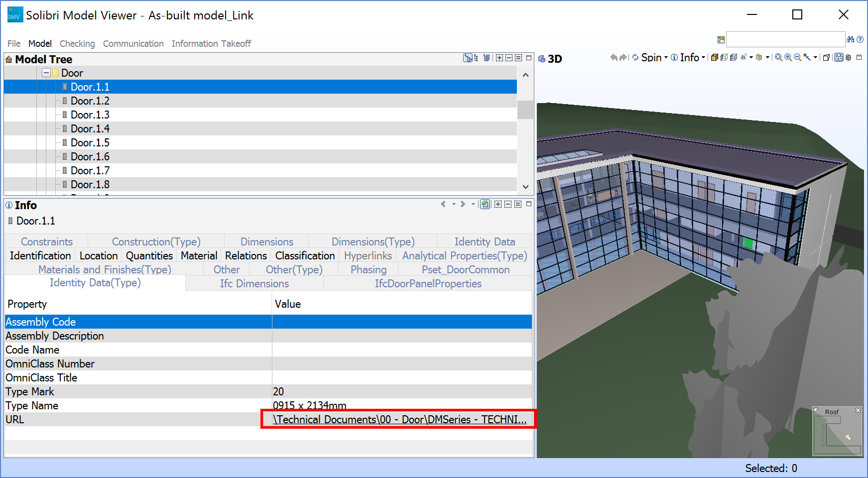Open the Info forward-history dropdown arrow
The image size is (868, 478).
473,204
